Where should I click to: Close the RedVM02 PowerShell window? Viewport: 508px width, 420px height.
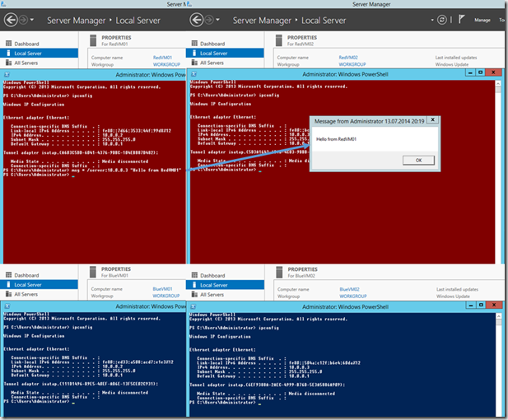(493, 72)
